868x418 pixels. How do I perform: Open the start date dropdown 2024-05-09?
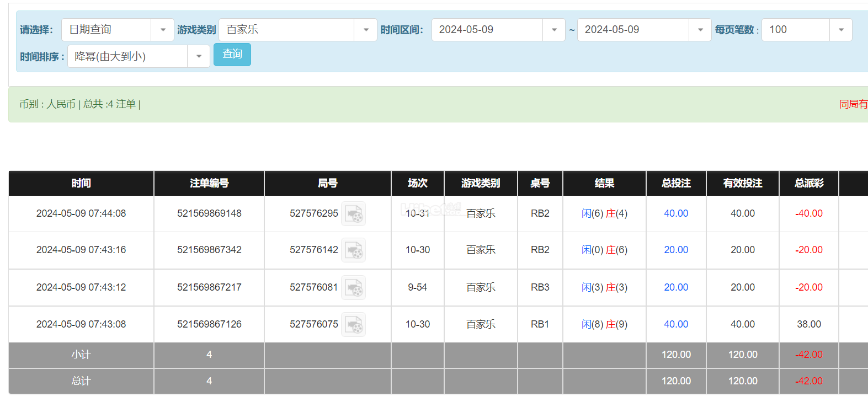498,30
